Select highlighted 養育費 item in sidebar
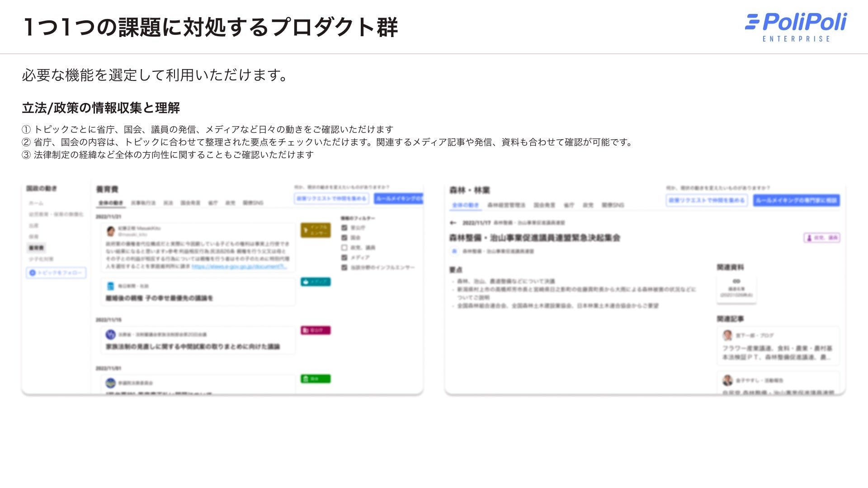The height and width of the screenshot is (488, 868). tap(36, 248)
